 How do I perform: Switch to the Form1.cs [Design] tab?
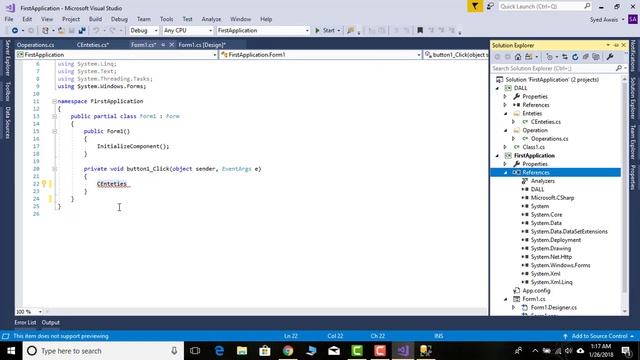[202, 45]
